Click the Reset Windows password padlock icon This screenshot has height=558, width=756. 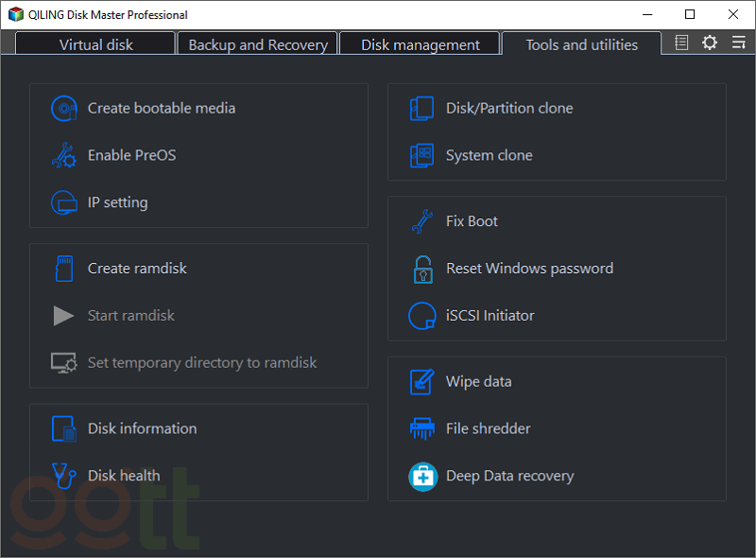pyautogui.click(x=421, y=269)
